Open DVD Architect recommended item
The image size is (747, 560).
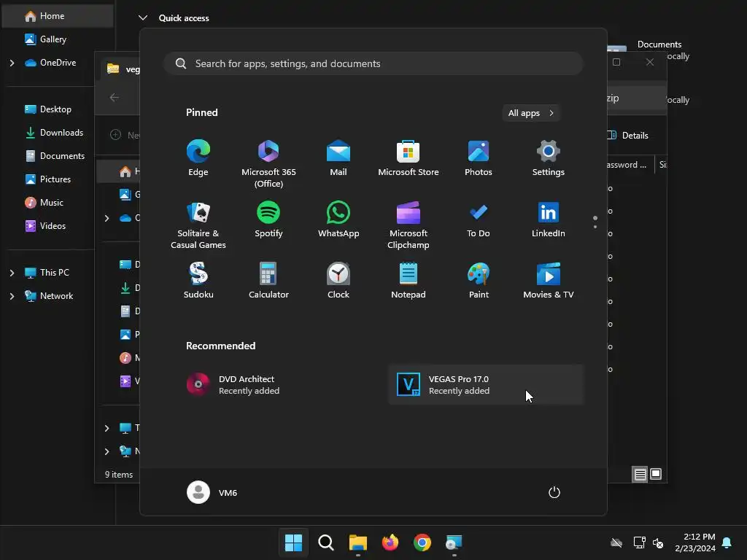click(x=275, y=385)
